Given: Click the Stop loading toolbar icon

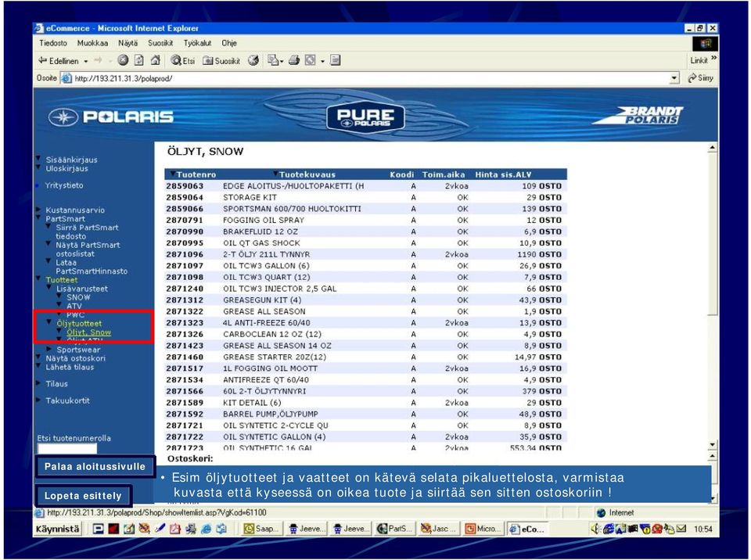Looking at the screenshot, I should pyautogui.click(x=123, y=60).
